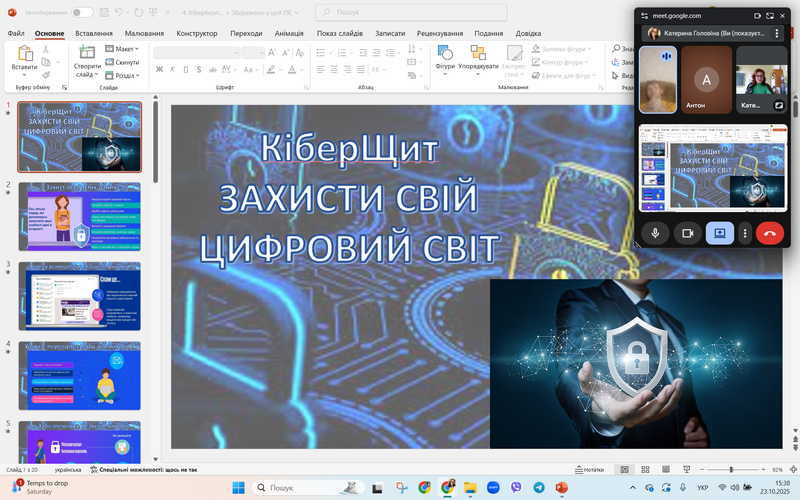Switch to the Insert (Вставлення) tab
Image resolution: width=800 pixels, height=500 pixels.
(x=94, y=33)
